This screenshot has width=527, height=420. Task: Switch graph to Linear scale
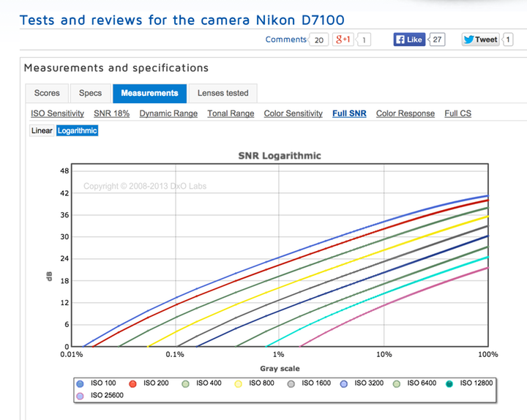(42, 130)
